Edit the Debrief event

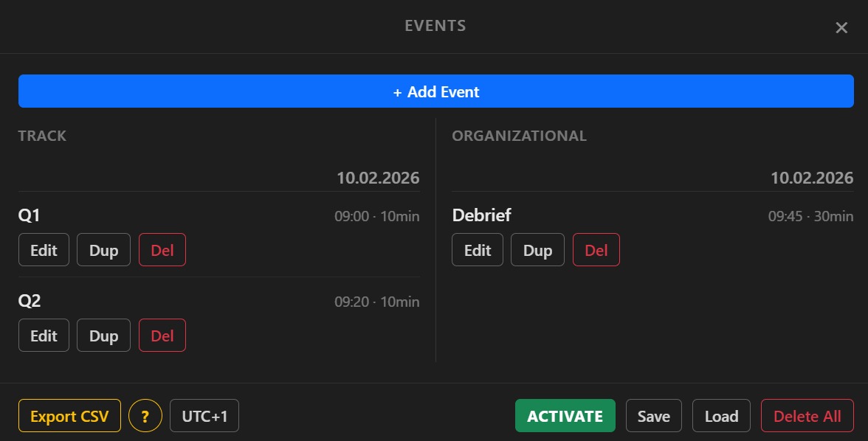click(x=477, y=250)
